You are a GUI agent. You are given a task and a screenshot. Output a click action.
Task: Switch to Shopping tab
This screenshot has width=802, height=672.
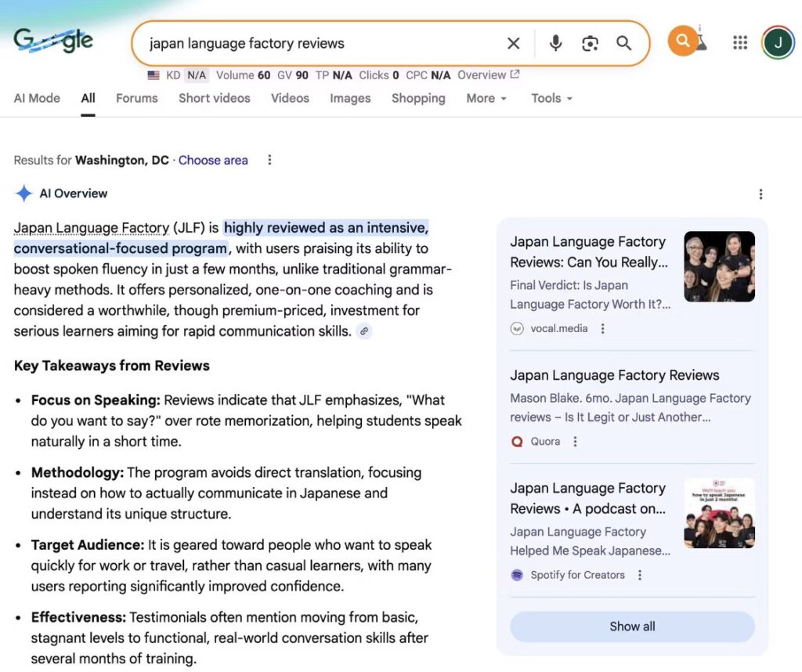tap(418, 98)
